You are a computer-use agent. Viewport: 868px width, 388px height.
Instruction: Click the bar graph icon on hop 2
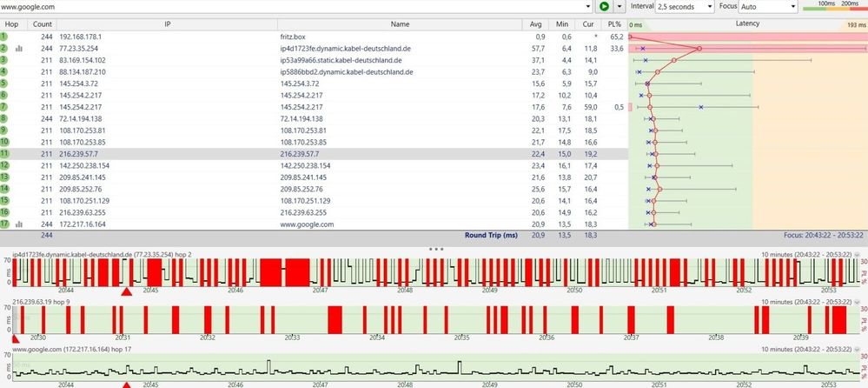pos(18,49)
